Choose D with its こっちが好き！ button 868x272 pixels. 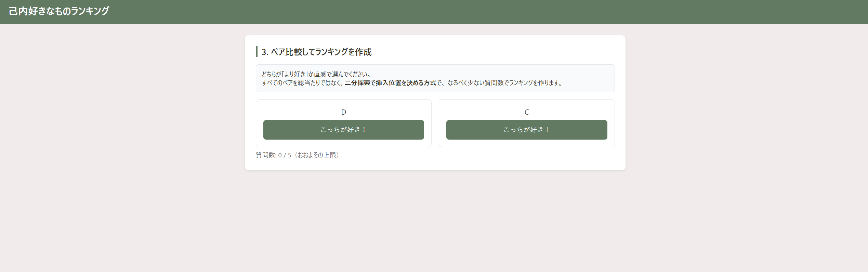[343, 130]
